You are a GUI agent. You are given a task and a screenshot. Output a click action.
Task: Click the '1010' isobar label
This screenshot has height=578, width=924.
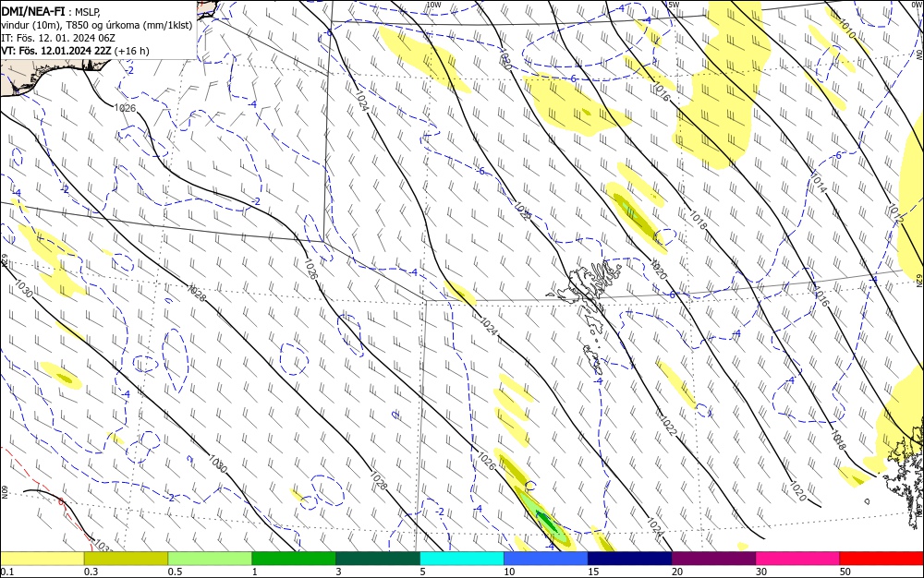(845, 29)
